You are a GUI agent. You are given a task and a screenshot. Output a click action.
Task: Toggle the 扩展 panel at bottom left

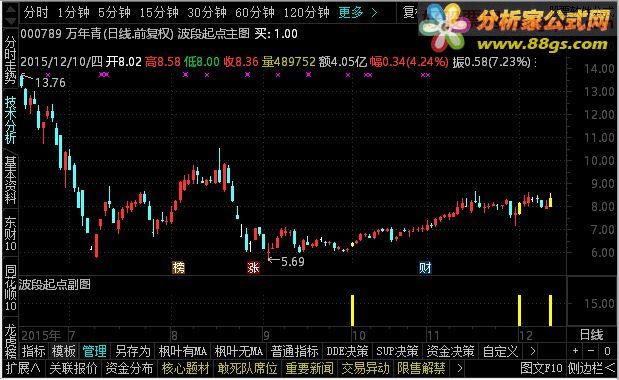coord(23,369)
